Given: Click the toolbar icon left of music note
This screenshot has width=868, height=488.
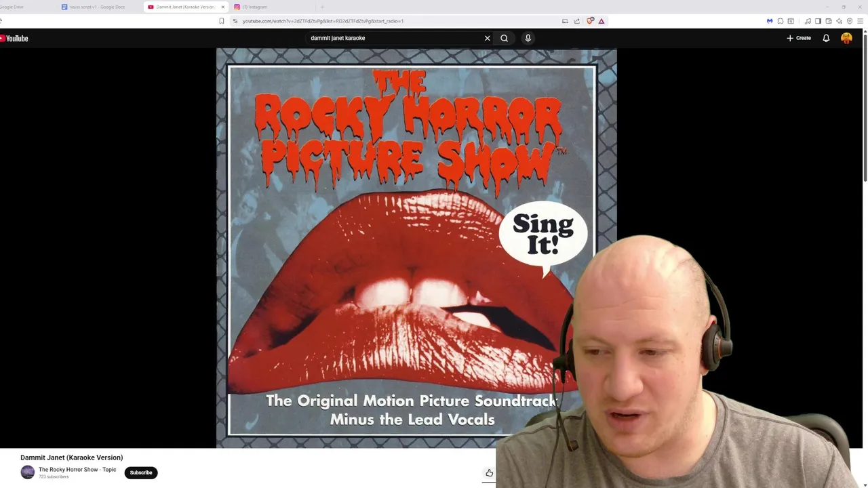Looking at the screenshot, I should [791, 21].
